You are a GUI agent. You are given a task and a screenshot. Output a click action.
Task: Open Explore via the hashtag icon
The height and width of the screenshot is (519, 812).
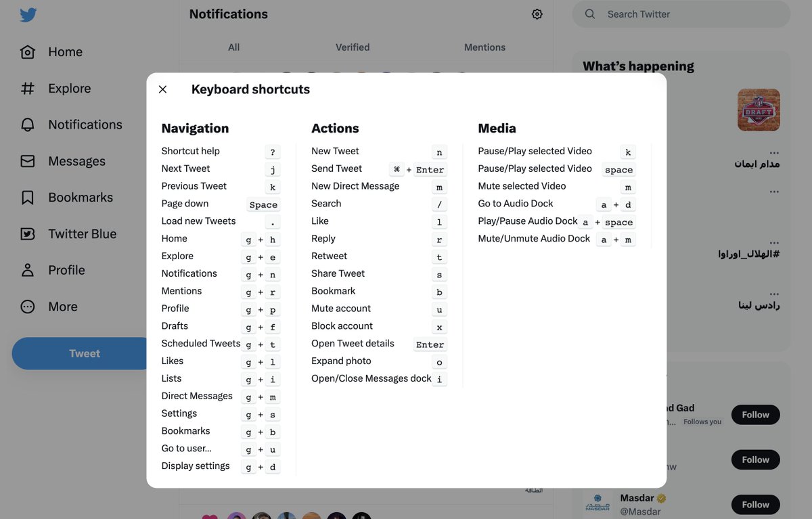coord(28,89)
